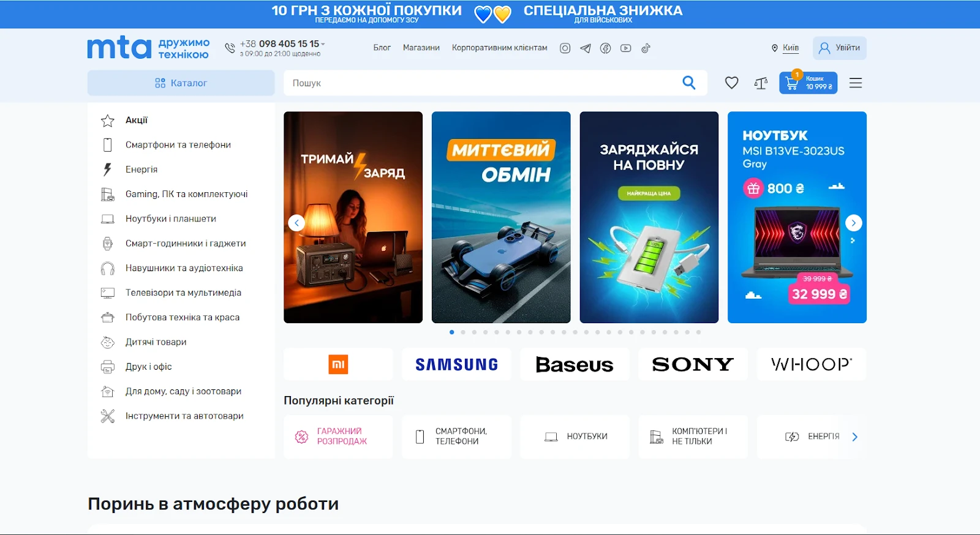Select Ноутбуки і планшети category
Viewport: 980px width, 535px height.
pos(170,219)
